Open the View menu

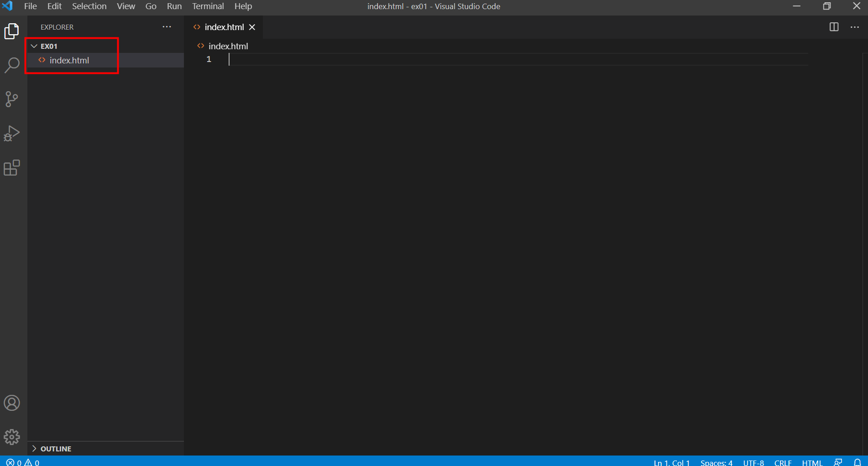coord(126,6)
